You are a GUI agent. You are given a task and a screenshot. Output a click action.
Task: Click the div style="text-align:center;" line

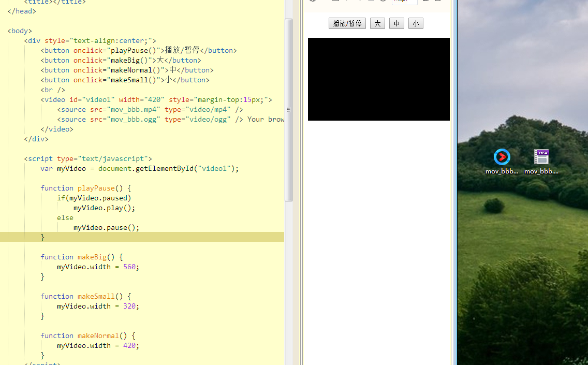pos(90,40)
